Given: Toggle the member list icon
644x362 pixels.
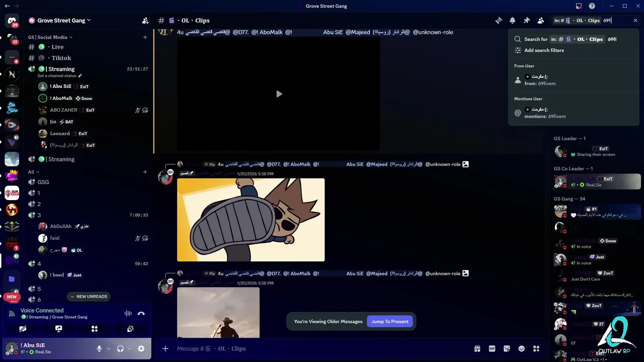Looking at the screenshot, I should point(540,21).
